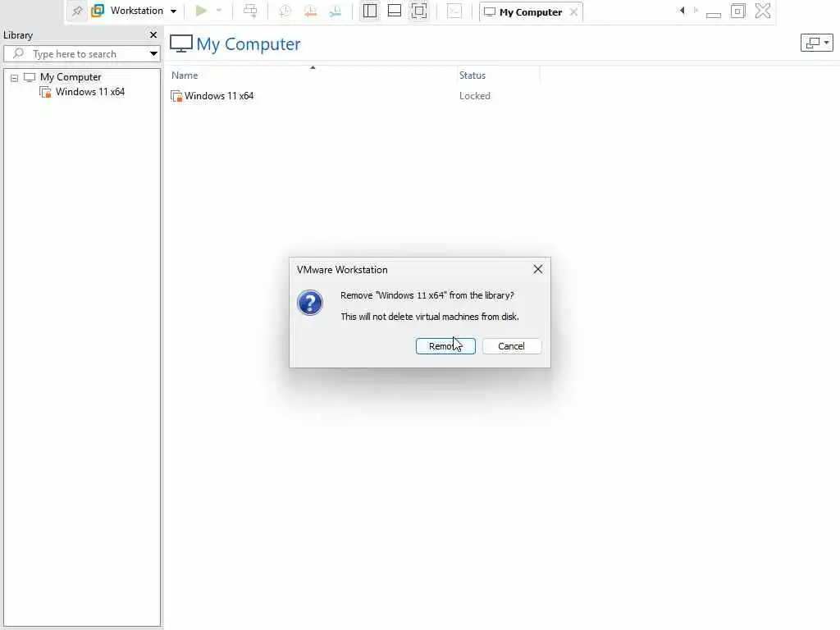Open the library search dropdown arrow
This screenshot has height=630, width=840.
153,53
